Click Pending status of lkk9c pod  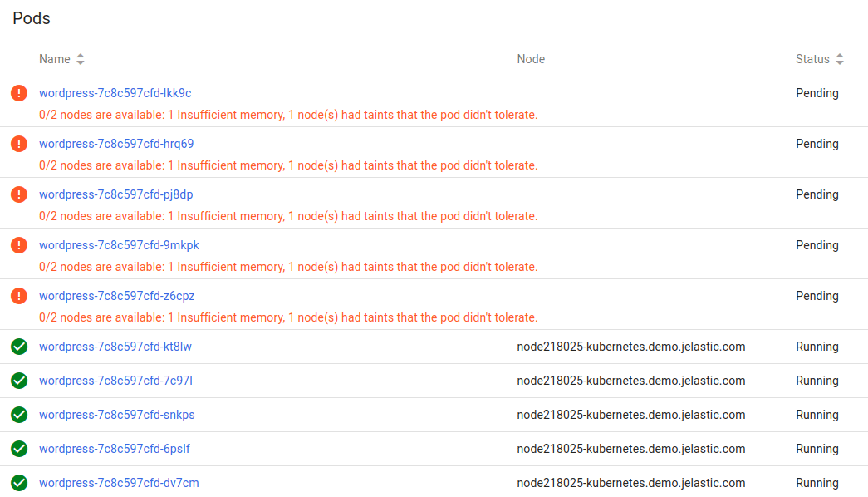click(x=817, y=93)
